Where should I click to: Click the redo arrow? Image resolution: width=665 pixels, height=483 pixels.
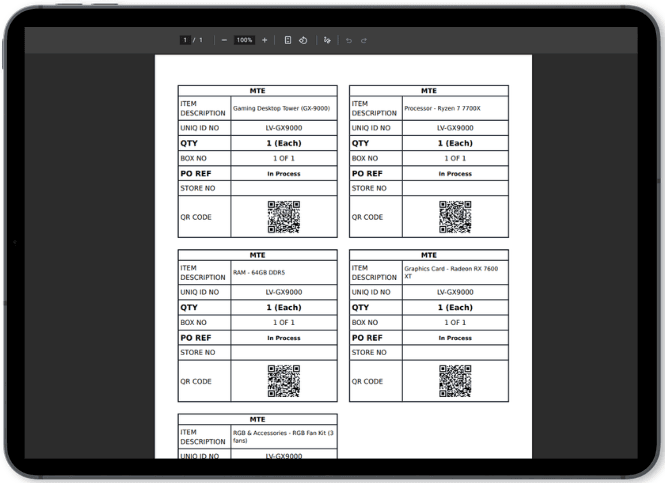(364, 40)
